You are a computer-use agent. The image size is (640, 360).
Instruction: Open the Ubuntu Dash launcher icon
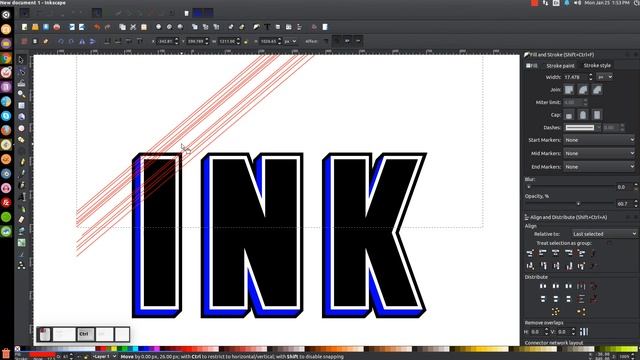click(6, 15)
